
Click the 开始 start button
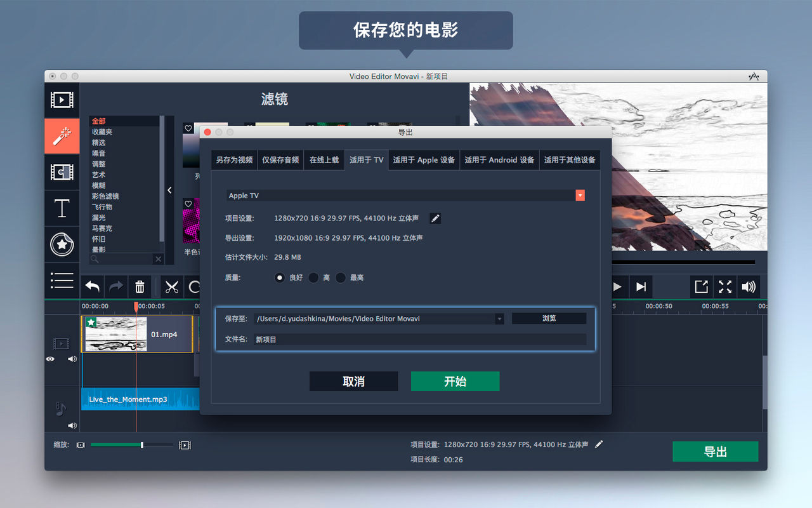pos(455,381)
